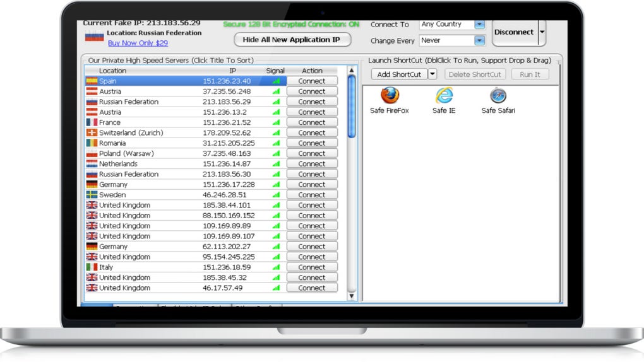
Task: Connect to Russian Federation server 213.183.56.30
Action: click(312, 174)
